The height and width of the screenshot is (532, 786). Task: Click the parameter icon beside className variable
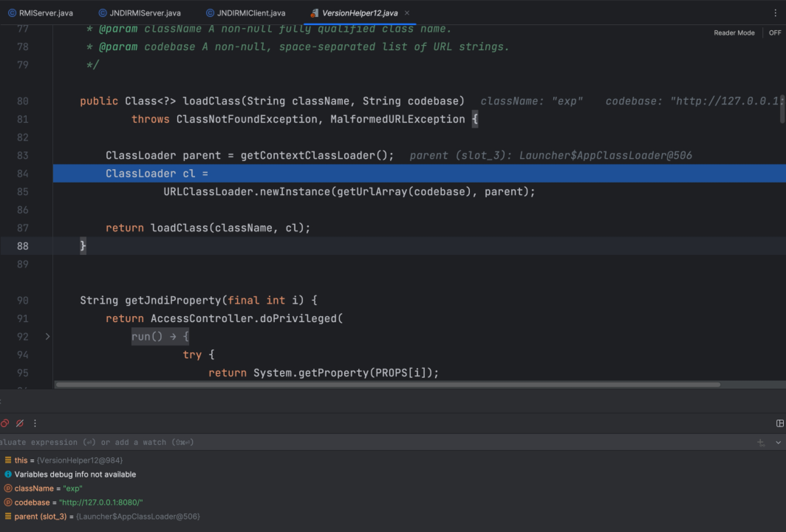pyautogui.click(x=8, y=488)
